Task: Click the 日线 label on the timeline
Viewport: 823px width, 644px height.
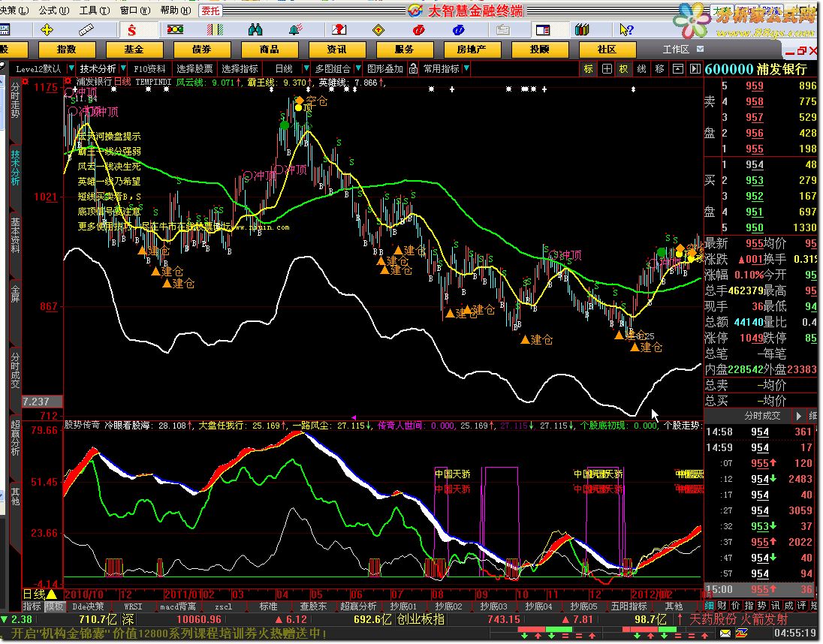Action: pyautogui.click(x=34, y=594)
